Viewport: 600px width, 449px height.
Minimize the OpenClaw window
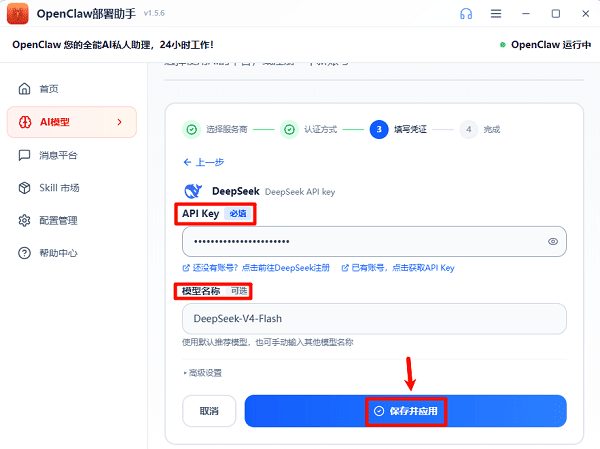[526, 14]
